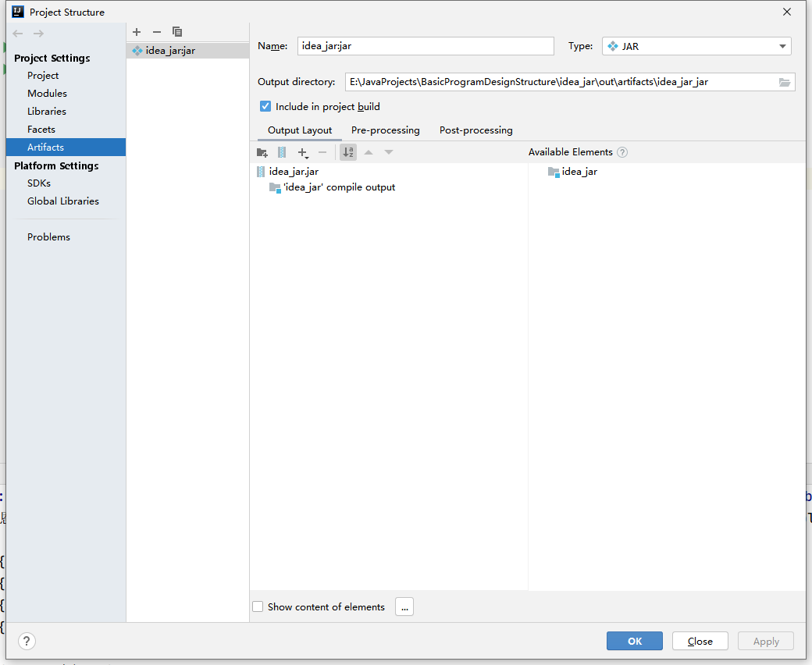Browse for the output directory folder
Screen dimensions: 812x665
coord(785,82)
